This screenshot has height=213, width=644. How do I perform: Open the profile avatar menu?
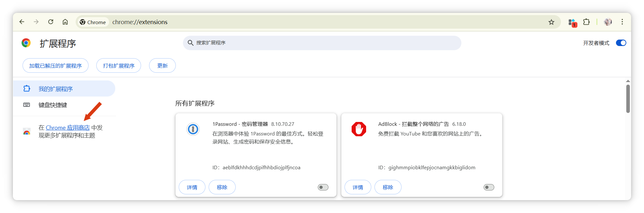[x=608, y=22]
